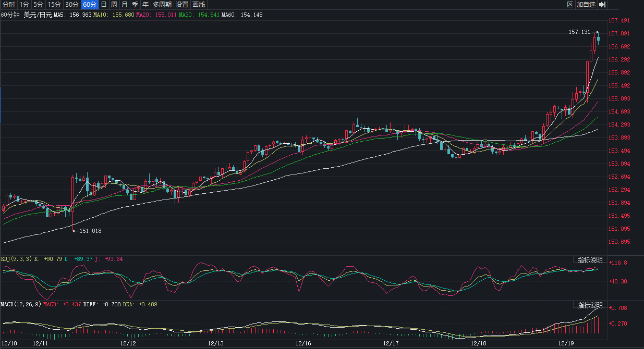This screenshot has width=644, height=349.
Task: Open the 设置 chart settings
Action: coord(182,5)
